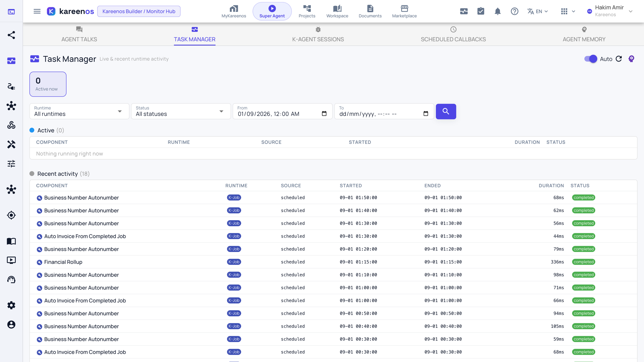
Task: Click completed status on 105ms row
Action: [x=584, y=326]
